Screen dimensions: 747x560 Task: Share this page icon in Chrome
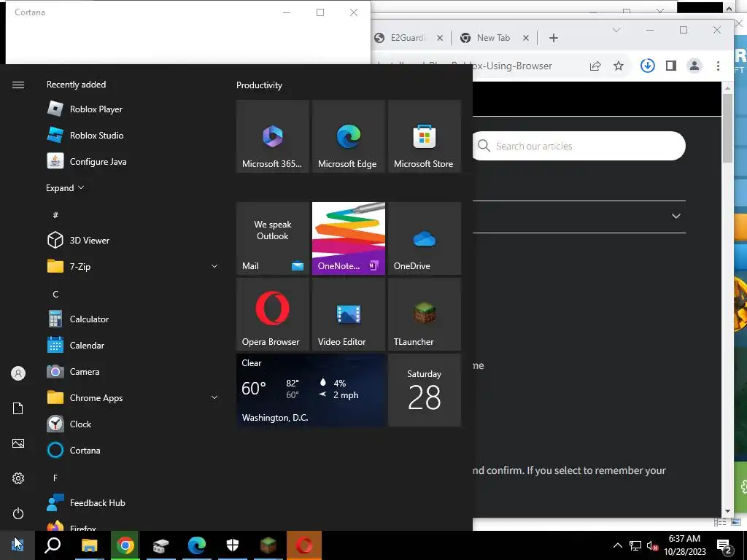pyautogui.click(x=595, y=66)
